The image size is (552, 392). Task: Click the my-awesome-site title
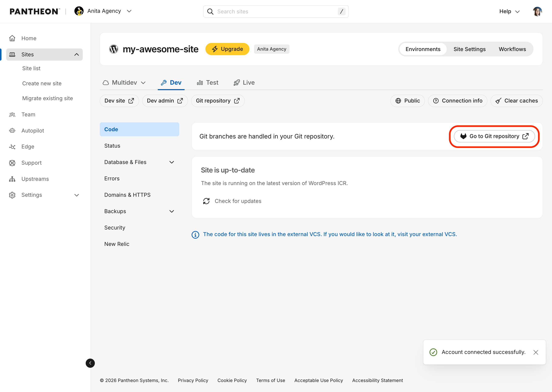tap(161, 49)
